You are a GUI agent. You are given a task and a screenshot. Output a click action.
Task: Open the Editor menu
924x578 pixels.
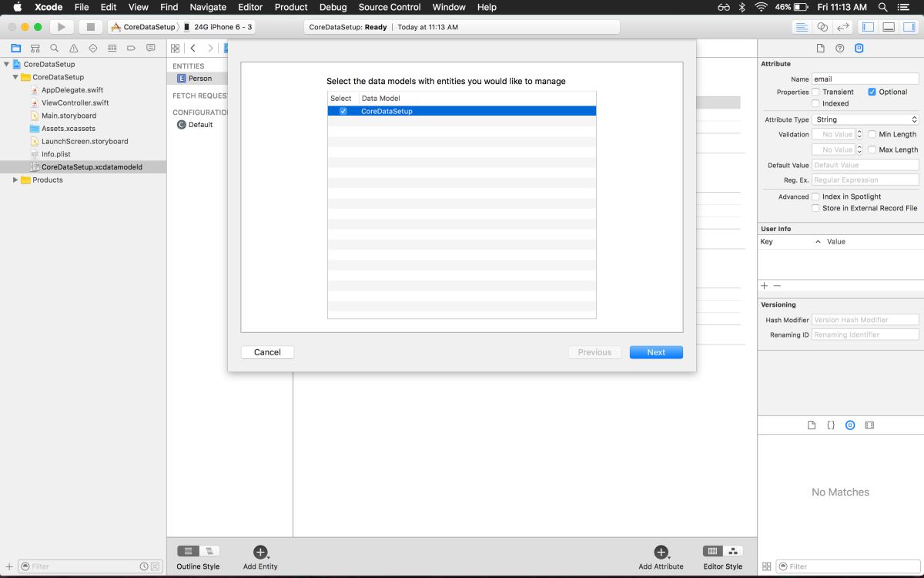(x=250, y=7)
